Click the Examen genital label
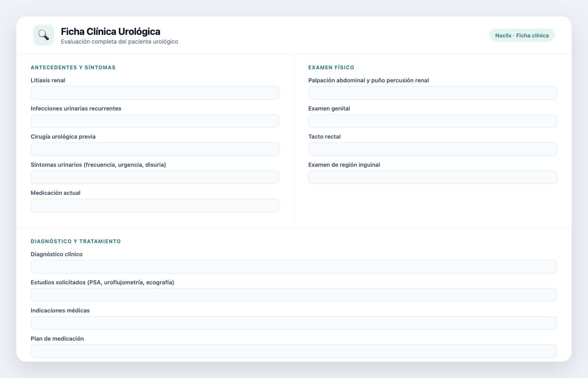 [x=329, y=108]
